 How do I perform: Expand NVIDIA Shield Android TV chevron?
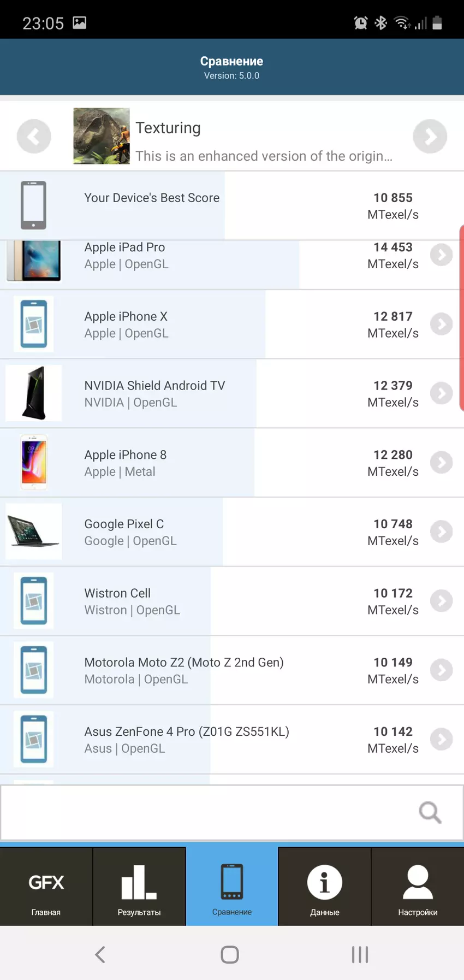441,393
